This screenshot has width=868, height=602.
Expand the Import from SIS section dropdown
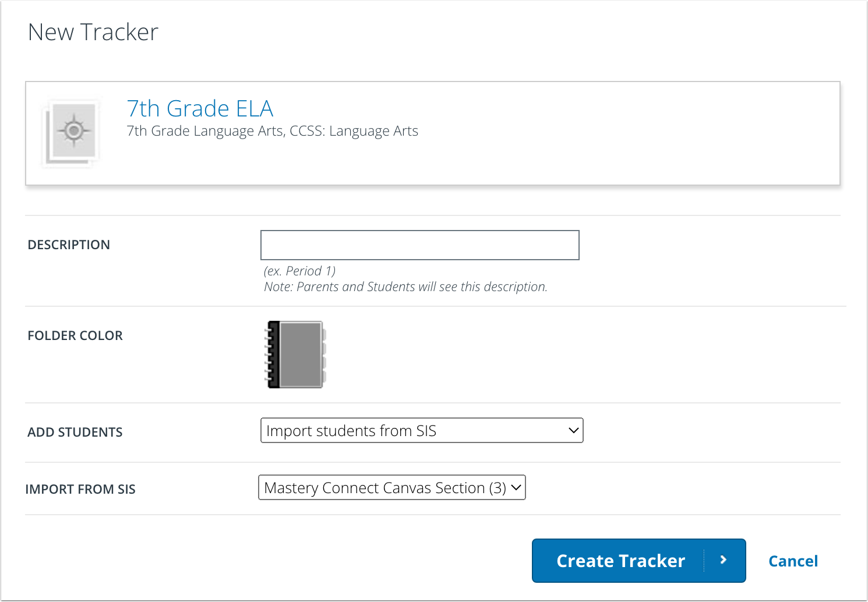tap(391, 488)
